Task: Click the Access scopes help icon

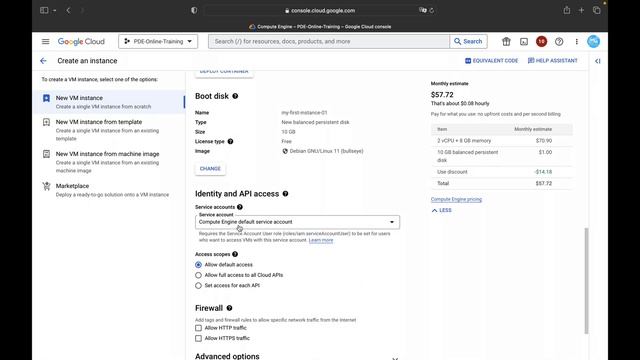Action: [x=235, y=254]
